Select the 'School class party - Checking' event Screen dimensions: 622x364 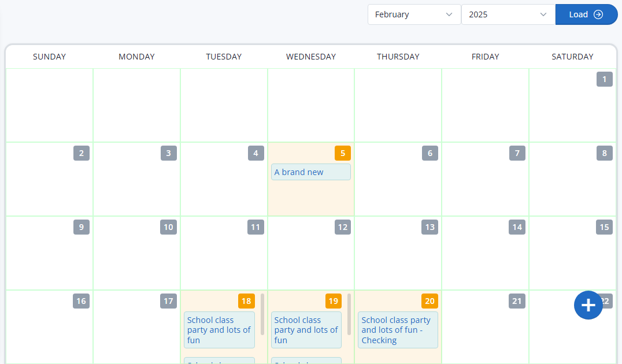[398, 330]
